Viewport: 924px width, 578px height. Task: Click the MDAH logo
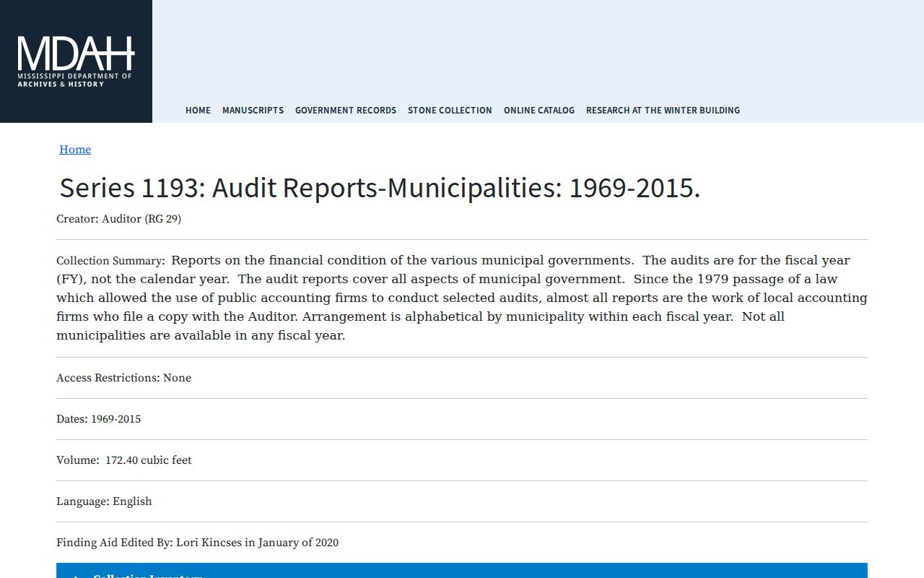click(x=76, y=61)
